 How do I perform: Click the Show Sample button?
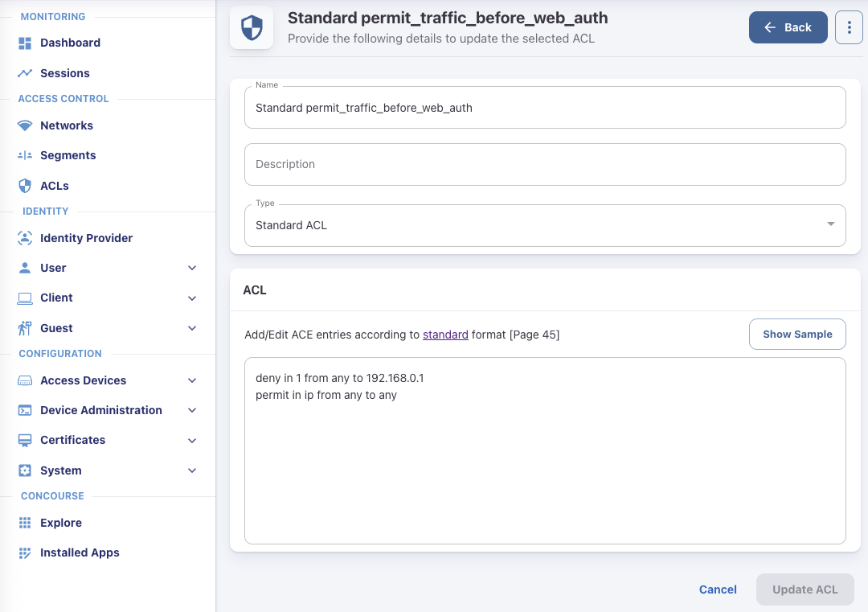tap(796, 335)
